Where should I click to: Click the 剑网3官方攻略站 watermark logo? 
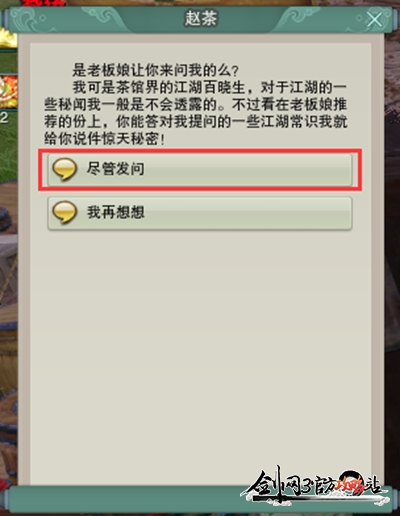(314, 485)
